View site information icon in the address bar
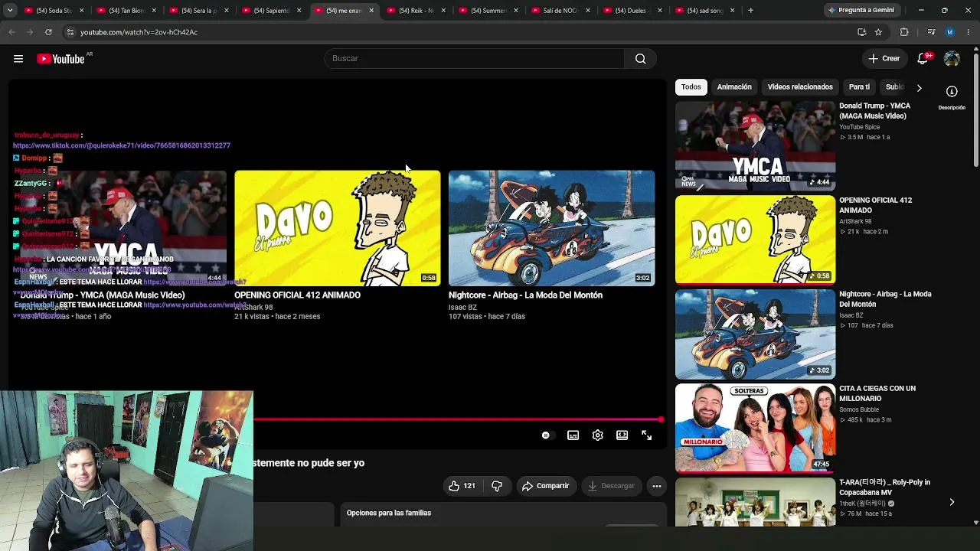The height and width of the screenshot is (551, 980). click(70, 32)
